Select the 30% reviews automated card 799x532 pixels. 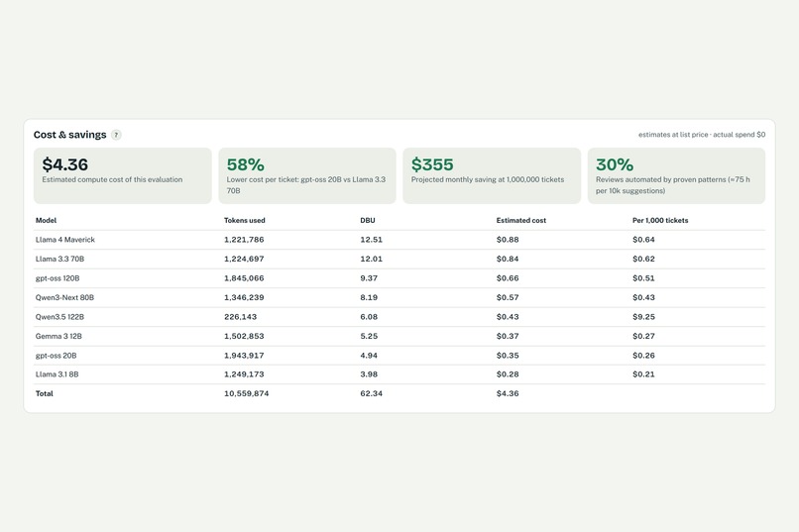676,175
